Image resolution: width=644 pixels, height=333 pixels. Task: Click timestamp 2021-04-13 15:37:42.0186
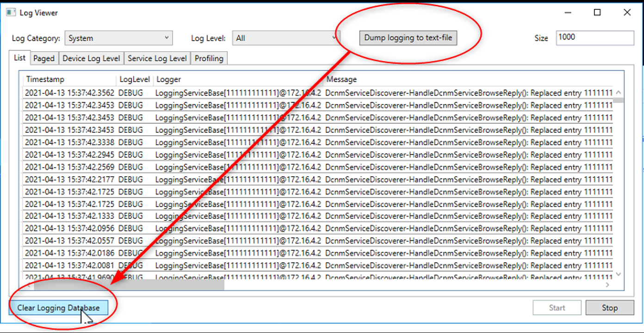(x=69, y=253)
